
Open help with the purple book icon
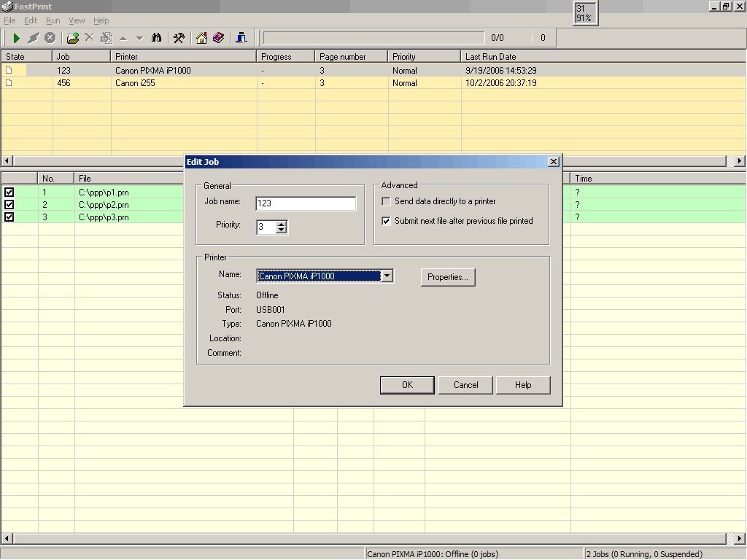pyautogui.click(x=218, y=38)
